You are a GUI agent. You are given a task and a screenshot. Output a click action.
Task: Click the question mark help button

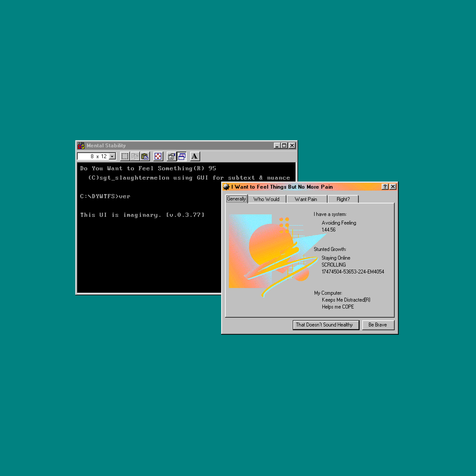pos(385,187)
